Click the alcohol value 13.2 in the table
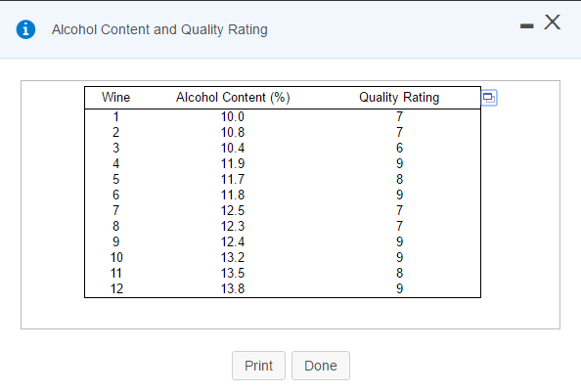 click(233, 257)
